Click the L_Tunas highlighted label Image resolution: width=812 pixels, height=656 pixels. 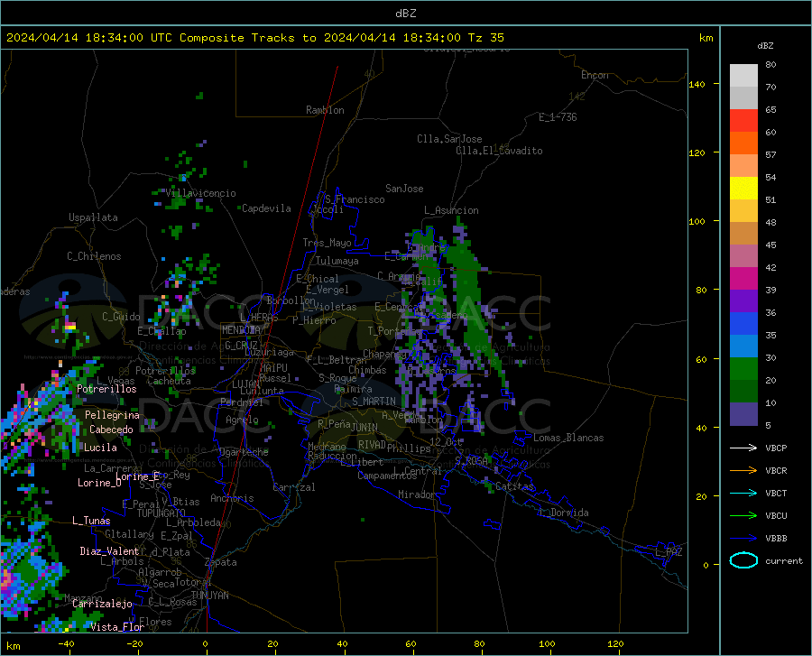91,521
